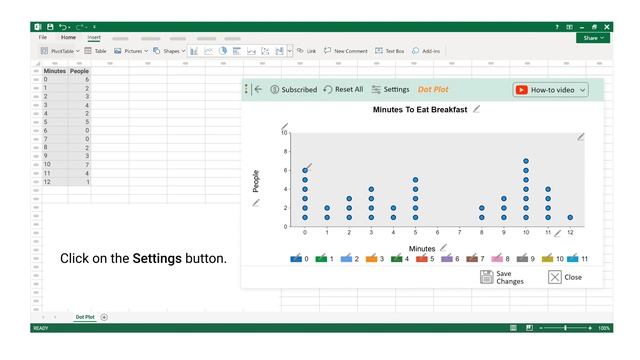Screen dimensions: 640x360
Task: Click Reset All in the Dot Plot toolbar
Action: click(343, 89)
